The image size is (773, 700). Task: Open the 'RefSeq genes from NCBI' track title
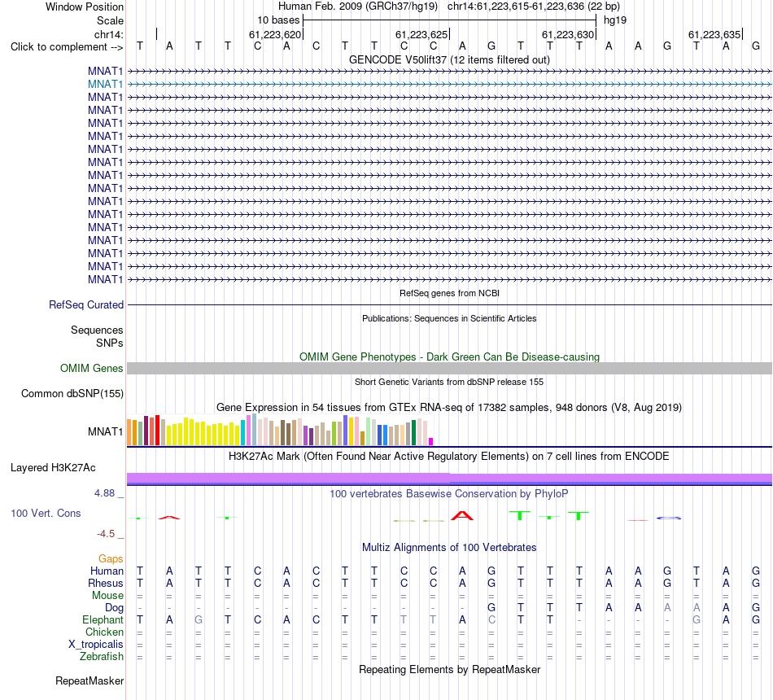tap(449, 293)
